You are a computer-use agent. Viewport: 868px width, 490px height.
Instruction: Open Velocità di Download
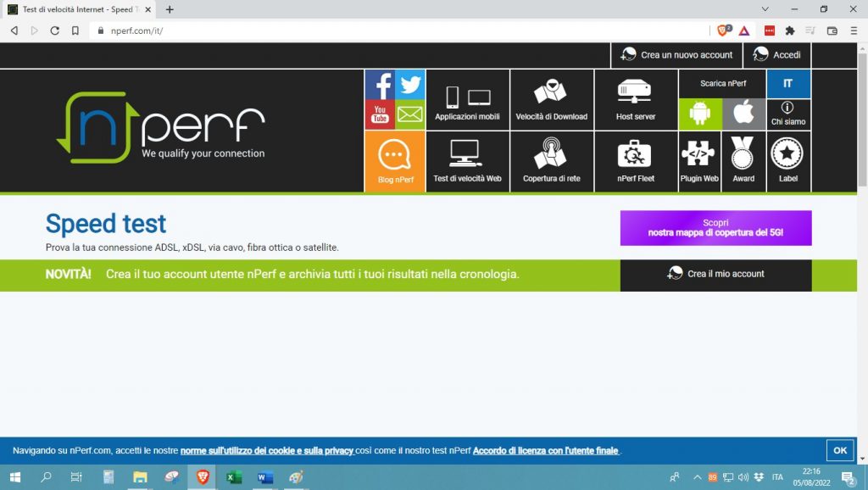[552, 99]
